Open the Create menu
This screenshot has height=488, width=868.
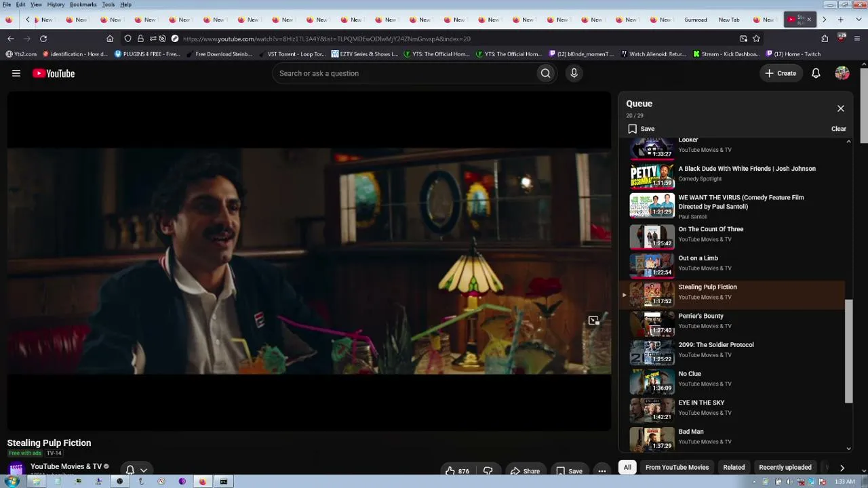(781, 73)
